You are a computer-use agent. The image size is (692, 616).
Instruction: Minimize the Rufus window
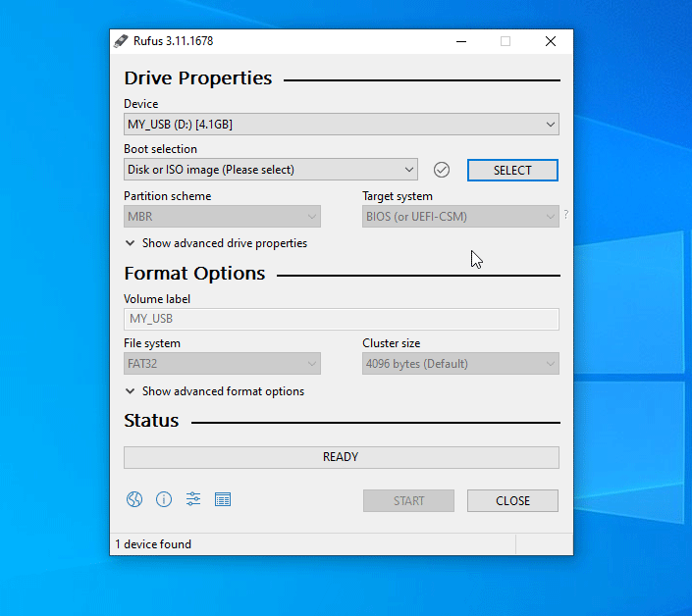[461, 41]
